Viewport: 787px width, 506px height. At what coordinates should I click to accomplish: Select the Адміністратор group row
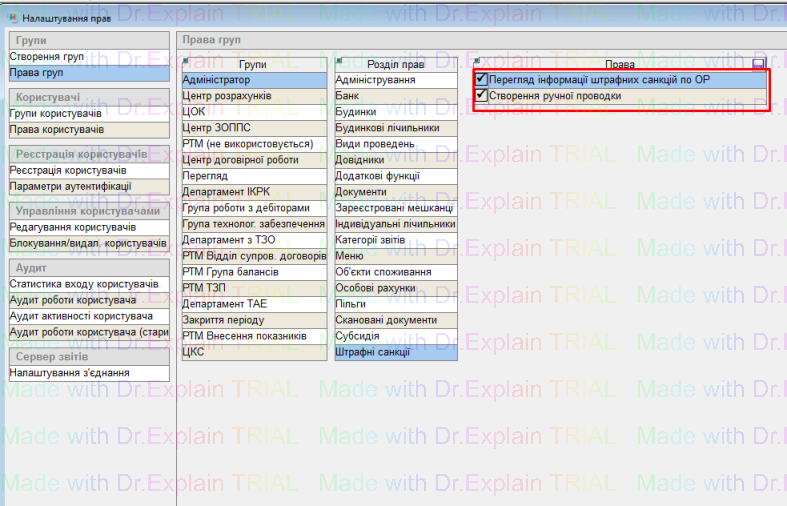254,79
